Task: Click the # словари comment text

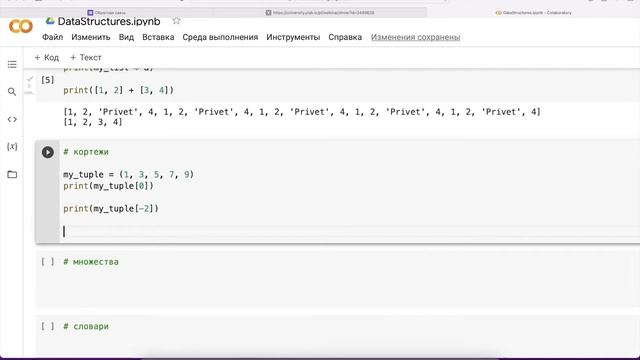Action: pos(86,327)
